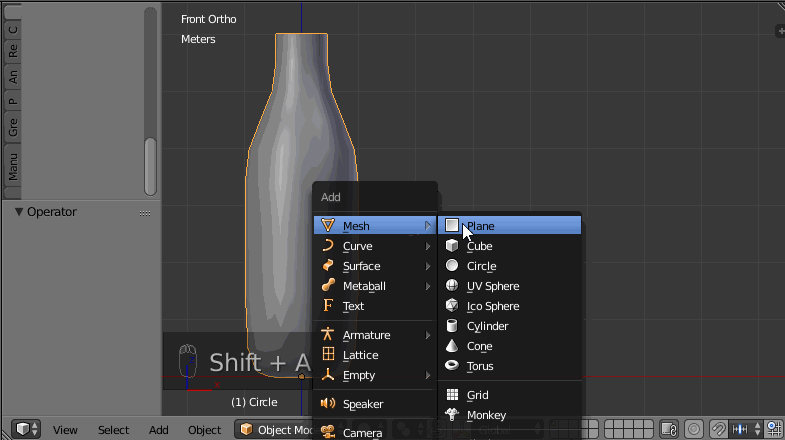Open the Curve submenu
Screen dimensions: 785x440
[x=375, y=246]
